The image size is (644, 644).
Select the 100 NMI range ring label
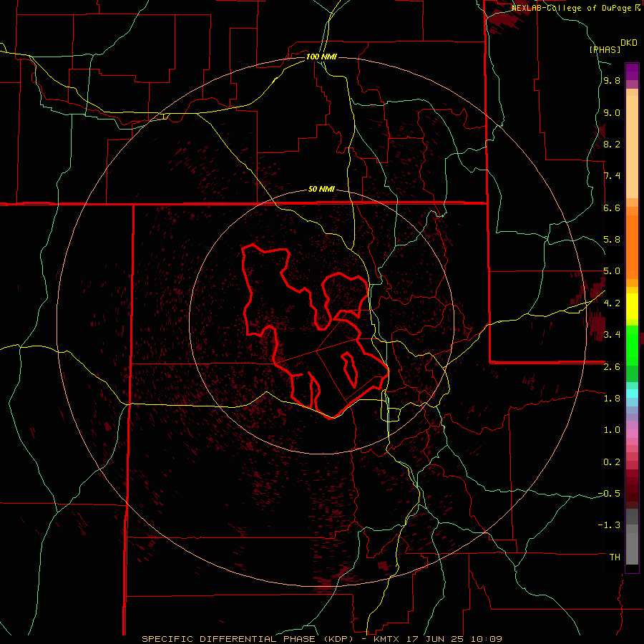pyautogui.click(x=321, y=57)
